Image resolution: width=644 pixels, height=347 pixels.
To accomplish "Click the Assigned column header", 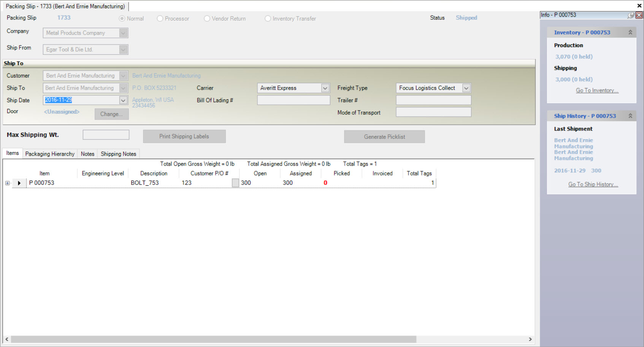I will pos(301,173).
